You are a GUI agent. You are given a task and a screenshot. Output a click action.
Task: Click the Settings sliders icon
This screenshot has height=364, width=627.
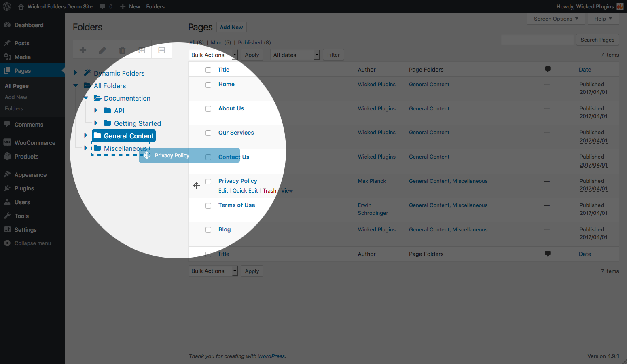click(x=7, y=229)
